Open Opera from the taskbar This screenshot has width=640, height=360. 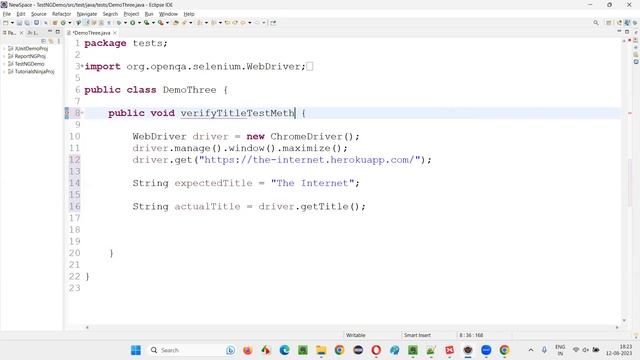(376, 350)
